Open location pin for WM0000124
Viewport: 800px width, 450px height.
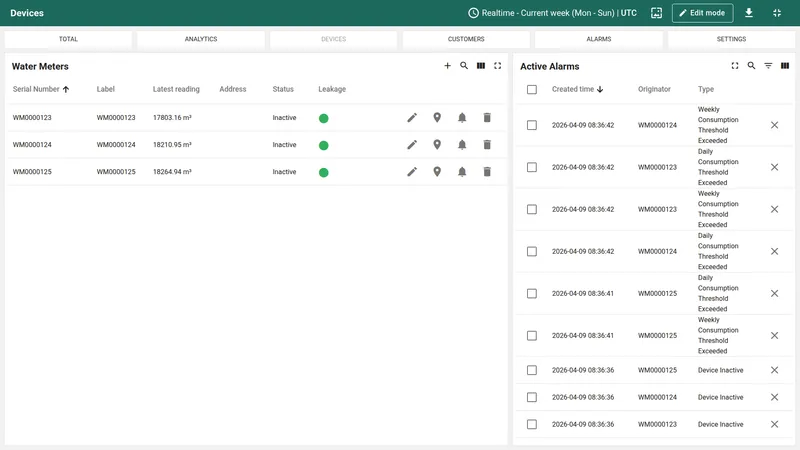(437, 145)
